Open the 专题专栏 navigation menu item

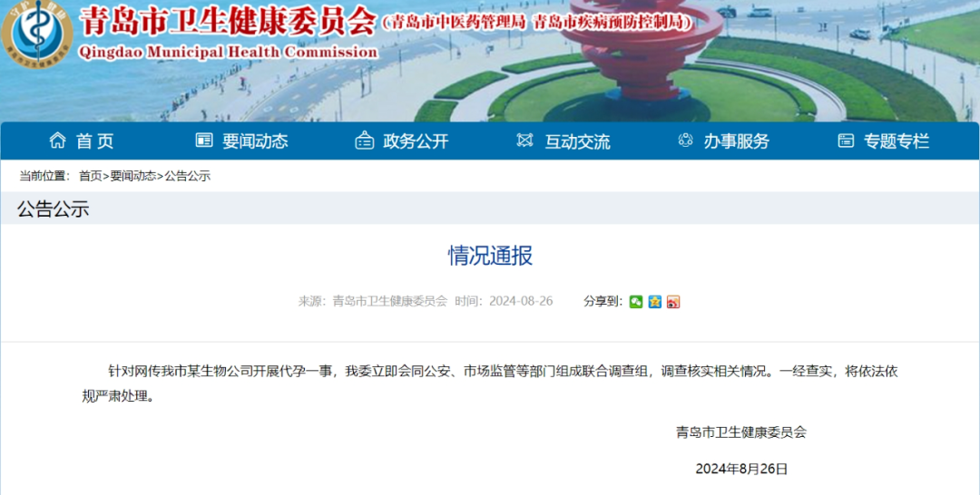(897, 141)
